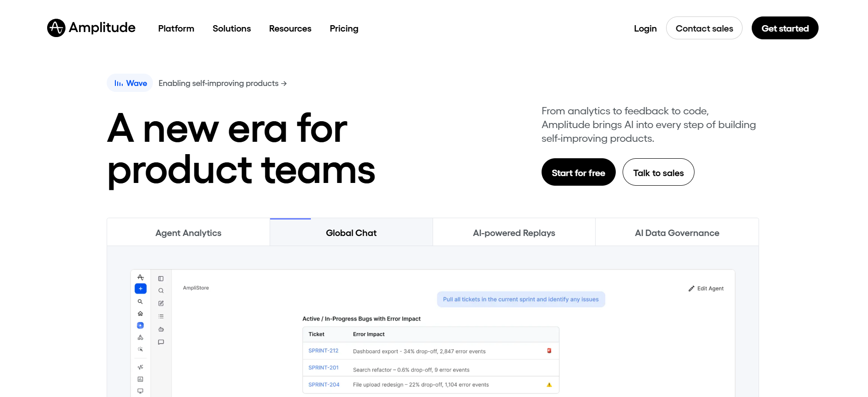
Task: Click the Amplitude logo in header
Action: pyautogui.click(x=91, y=28)
